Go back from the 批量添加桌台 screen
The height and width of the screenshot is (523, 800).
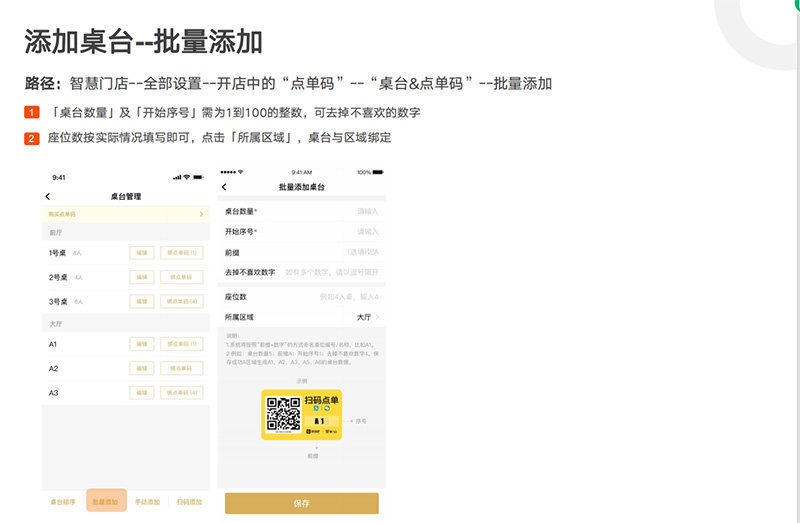(x=224, y=187)
